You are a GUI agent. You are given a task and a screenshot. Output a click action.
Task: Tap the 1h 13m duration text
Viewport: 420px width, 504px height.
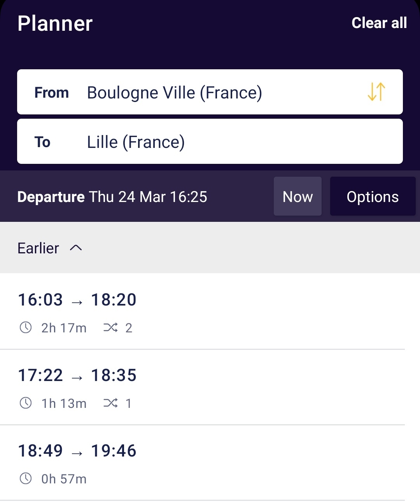click(64, 404)
